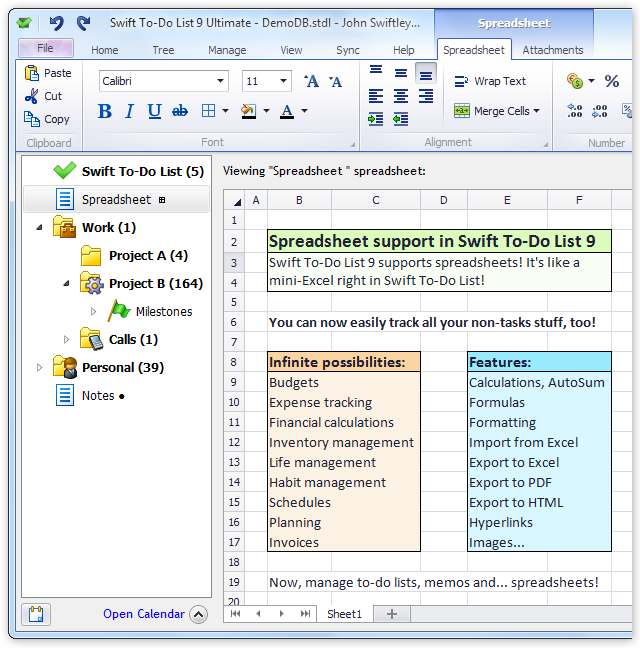Expand the Personal (39) node
Screen dimensions: 640x648
[x=39, y=367]
